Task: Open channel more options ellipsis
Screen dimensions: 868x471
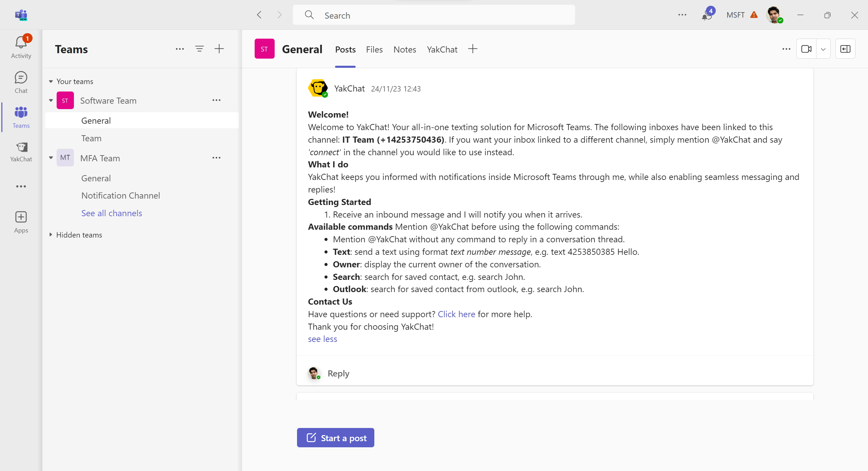Action: coord(786,49)
